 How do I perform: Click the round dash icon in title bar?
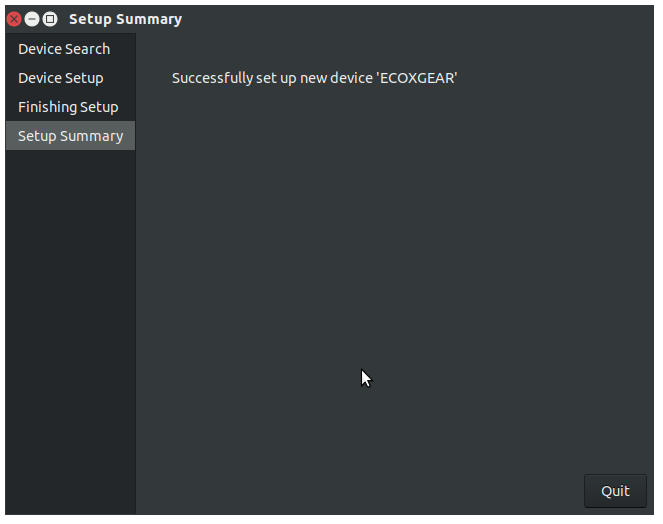[32, 19]
